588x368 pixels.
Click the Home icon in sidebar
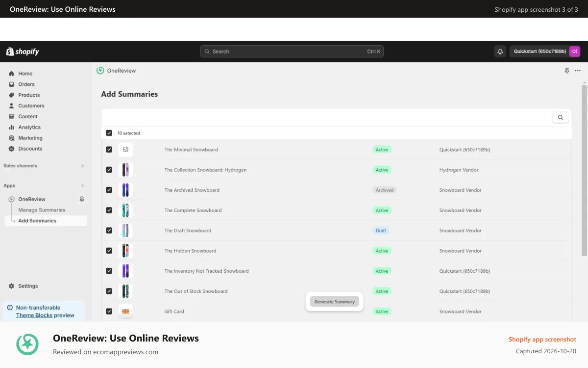(11, 74)
